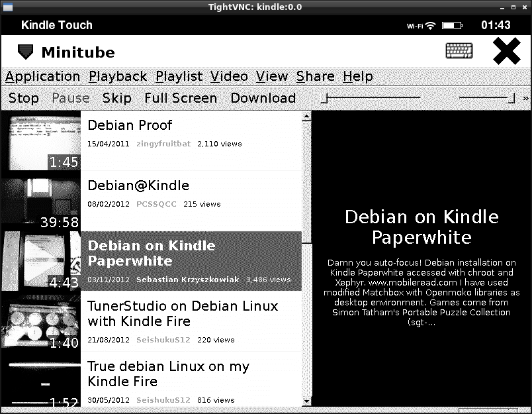Open the Application menu
532x414 pixels.
(43, 76)
